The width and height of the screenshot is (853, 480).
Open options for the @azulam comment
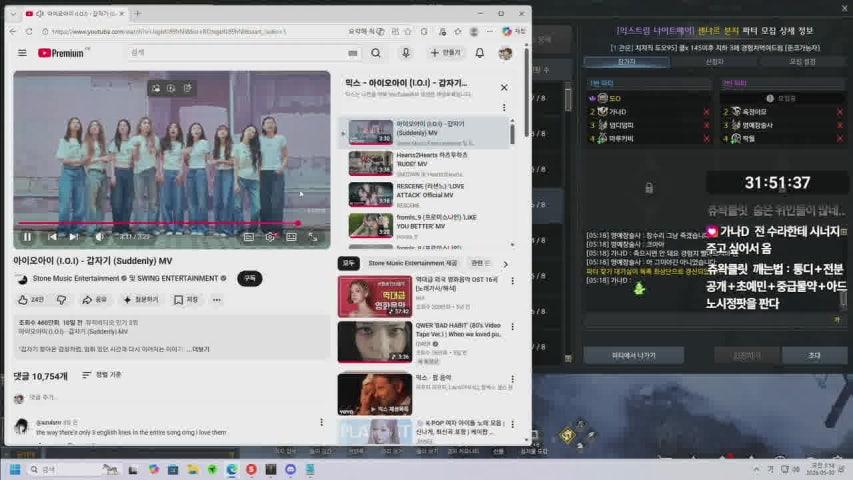[322, 422]
